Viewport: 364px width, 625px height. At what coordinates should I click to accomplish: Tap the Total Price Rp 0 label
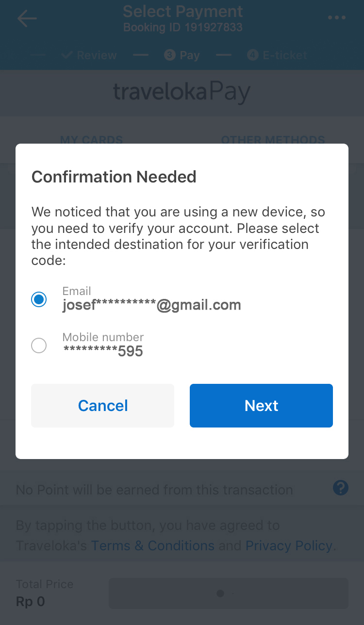click(x=45, y=593)
